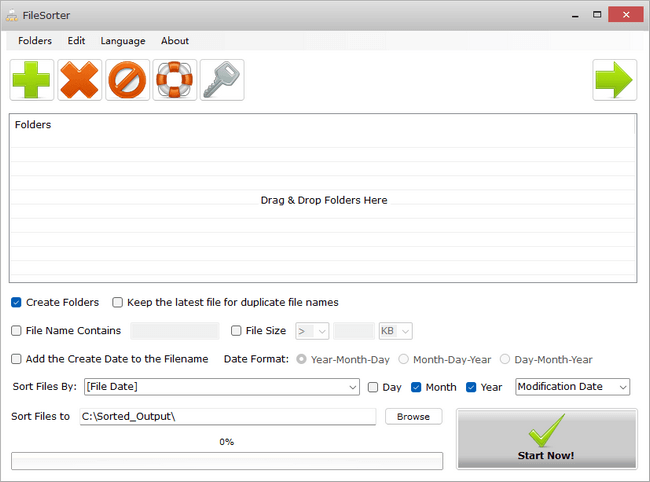This screenshot has width=650, height=482.
Task: Click the Browse button
Action: click(x=413, y=417)
